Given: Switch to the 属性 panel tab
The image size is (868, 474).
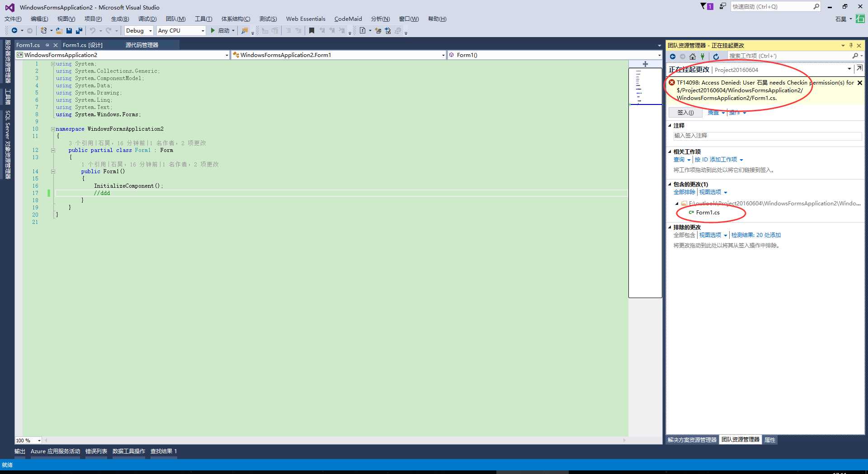Looking at the screenshot, I should point(770,440).
